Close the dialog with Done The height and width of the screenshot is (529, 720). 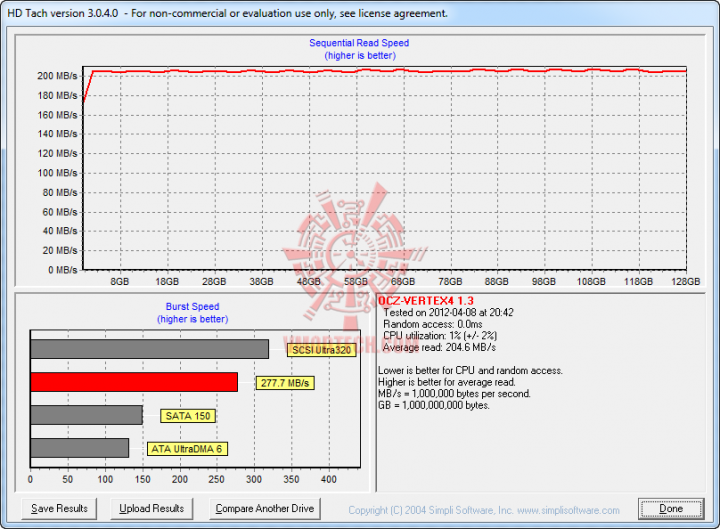pos(671,509)
